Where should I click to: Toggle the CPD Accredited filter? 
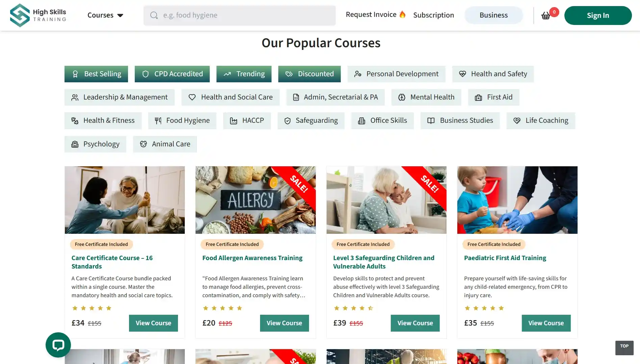[x=172, y=74]
